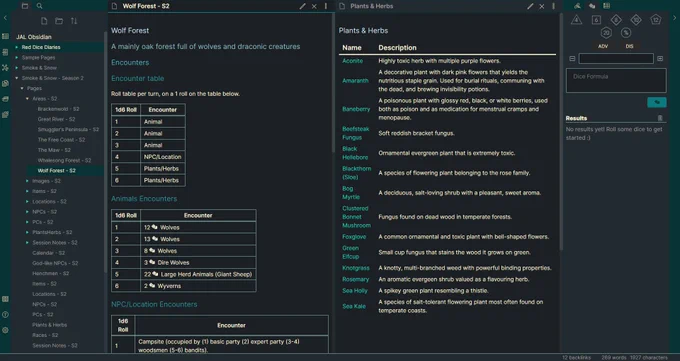
Task: Expand the NPCs - S2 folder
Action: [27, 212]
